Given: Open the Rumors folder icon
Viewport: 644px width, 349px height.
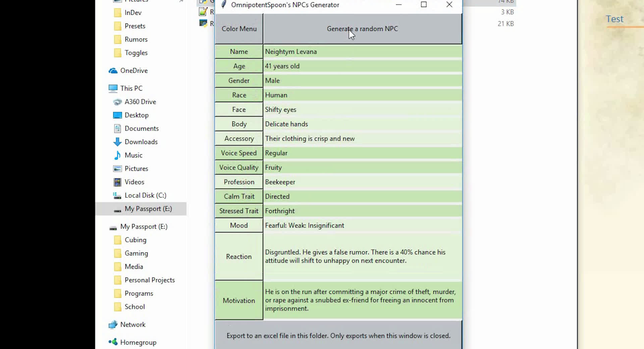Looking at the screenshot, I should (x=117, y=40).
